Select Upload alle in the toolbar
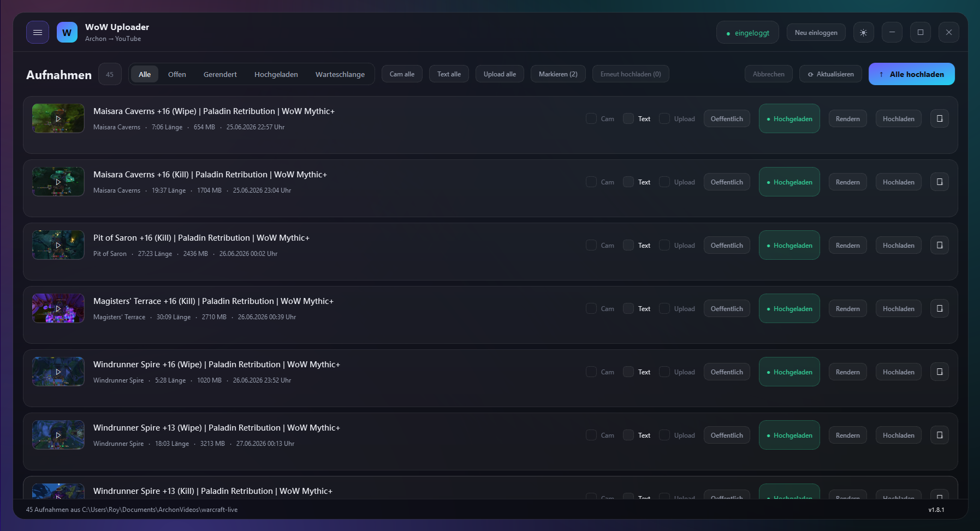Viewport: 980px width, 531px height. point(500,74)
